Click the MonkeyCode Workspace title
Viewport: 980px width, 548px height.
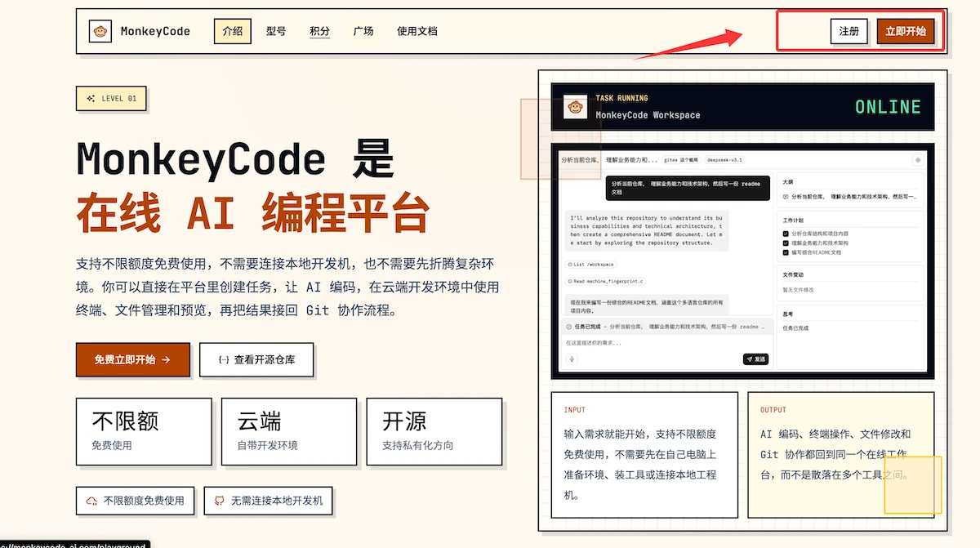click(648, 115)
